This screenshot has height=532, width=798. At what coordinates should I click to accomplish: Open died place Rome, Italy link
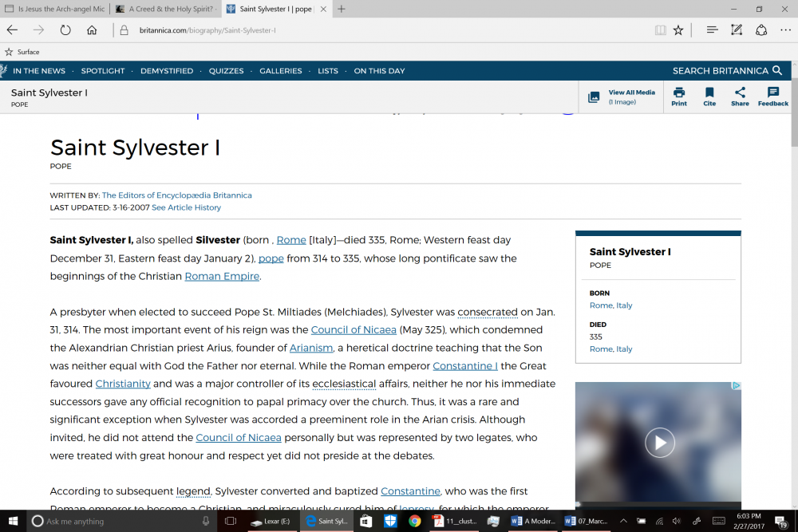(x=610, y=349)
